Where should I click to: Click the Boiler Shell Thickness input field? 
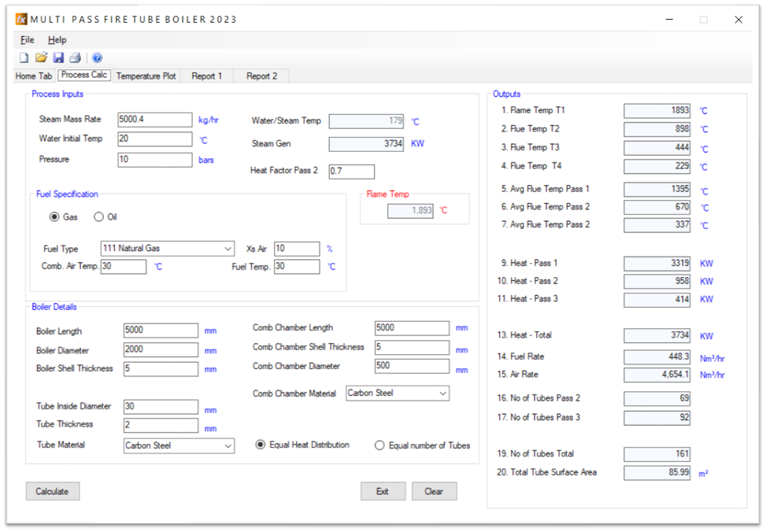coord(161,369)
